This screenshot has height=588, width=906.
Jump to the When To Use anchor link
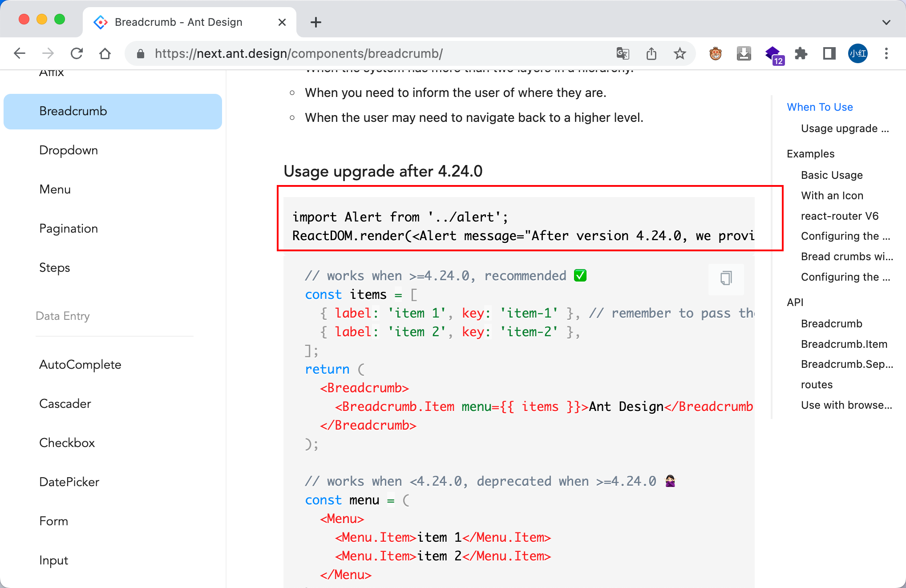pos(820,107)
